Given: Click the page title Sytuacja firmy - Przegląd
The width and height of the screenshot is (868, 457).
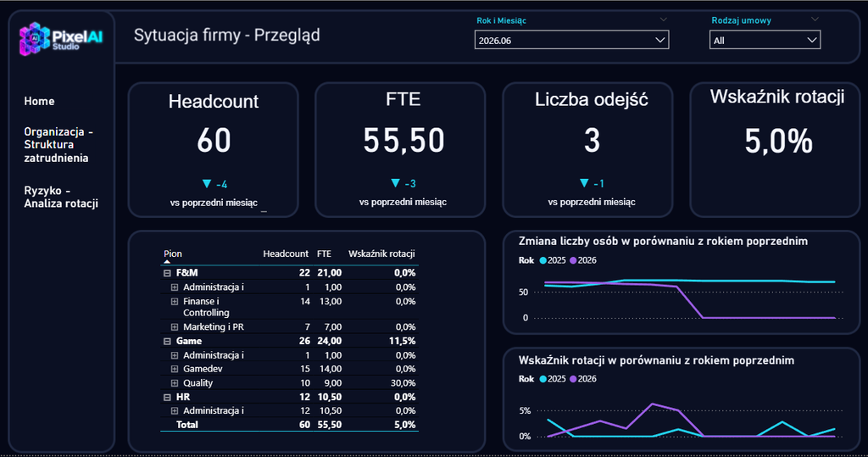Looking at the screenshot, I should pyautogui.click(x=227, y=36).
